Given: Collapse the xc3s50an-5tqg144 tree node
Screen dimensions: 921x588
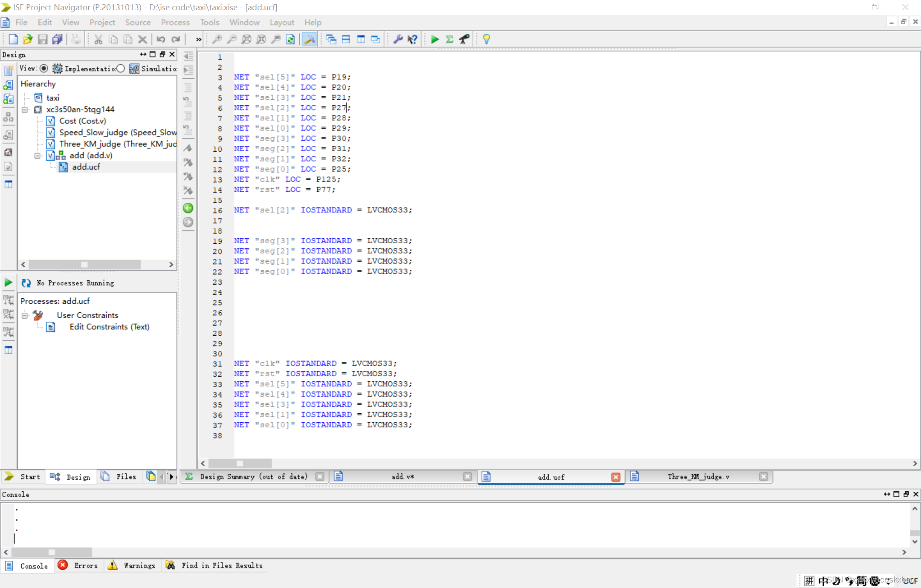Looking at the screenshot, I should tap(25, 110).
